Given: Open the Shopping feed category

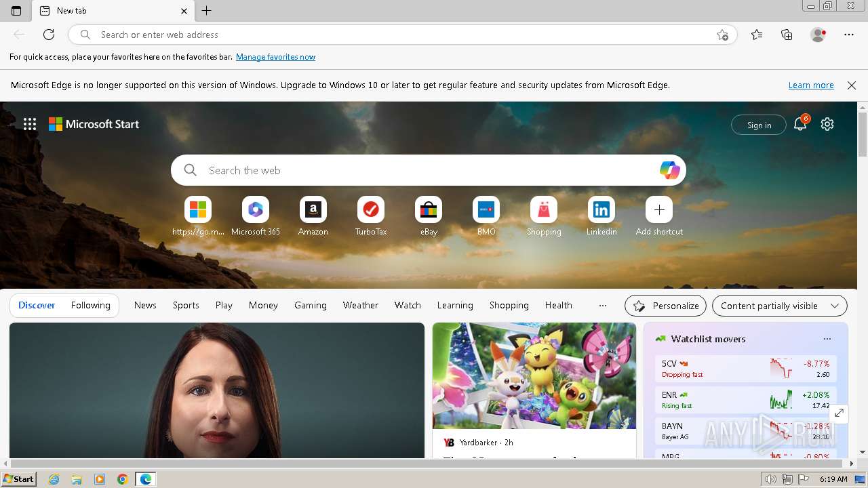Looking at the screenshot, I should pyautogui.click(x=509, y=306).
